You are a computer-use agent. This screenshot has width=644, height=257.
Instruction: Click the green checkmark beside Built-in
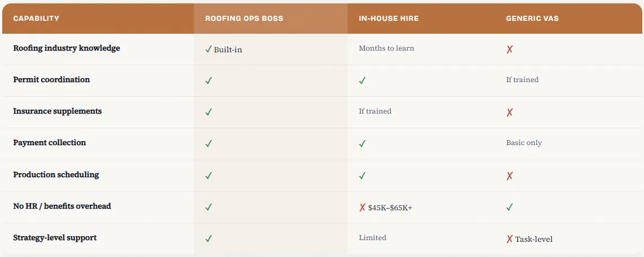[x=208, y=49]
